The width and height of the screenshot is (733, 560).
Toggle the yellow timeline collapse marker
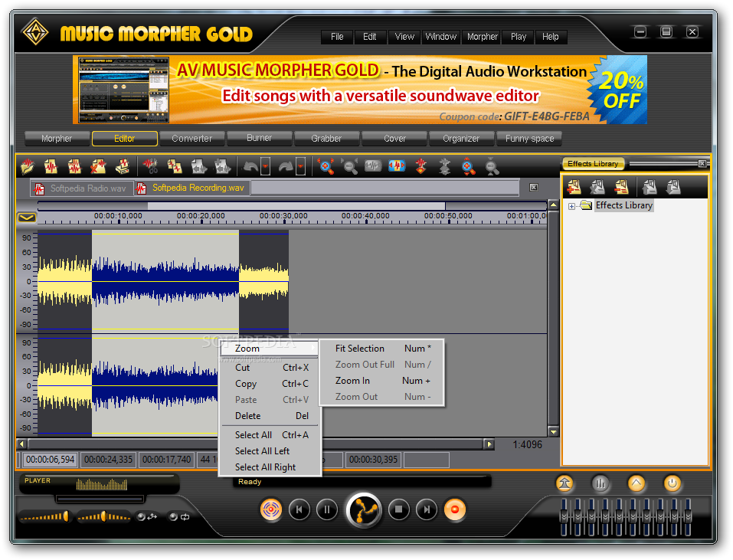click(26, 218)
